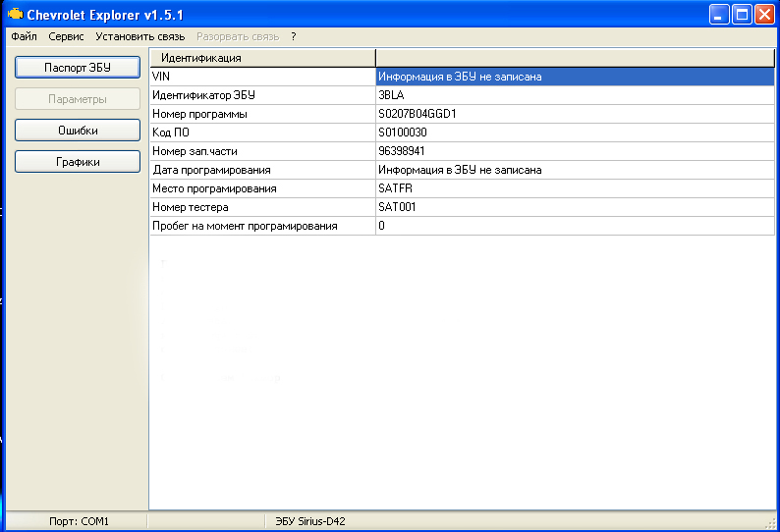
Task: Select the value SATFR
Action: 575,188
